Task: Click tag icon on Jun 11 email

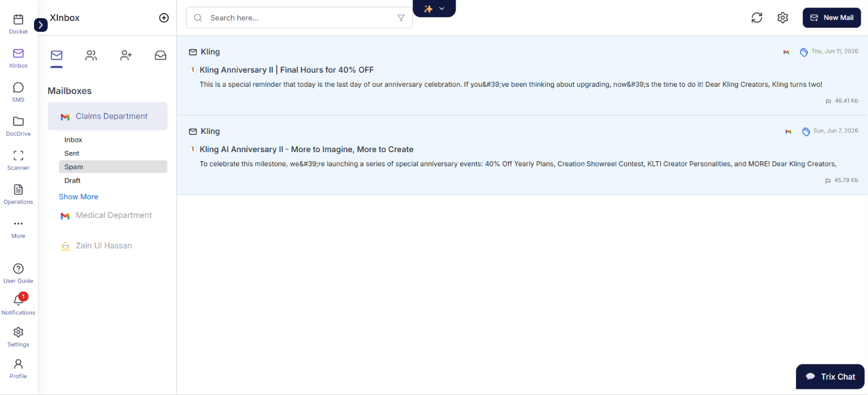Action: pyautogui.click(x=803, y=52)
